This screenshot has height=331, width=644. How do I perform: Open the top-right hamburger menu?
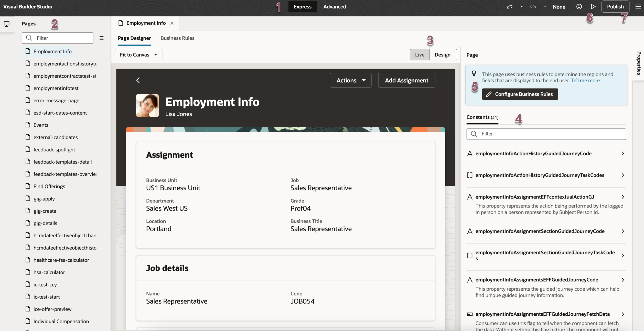(638, 7)
